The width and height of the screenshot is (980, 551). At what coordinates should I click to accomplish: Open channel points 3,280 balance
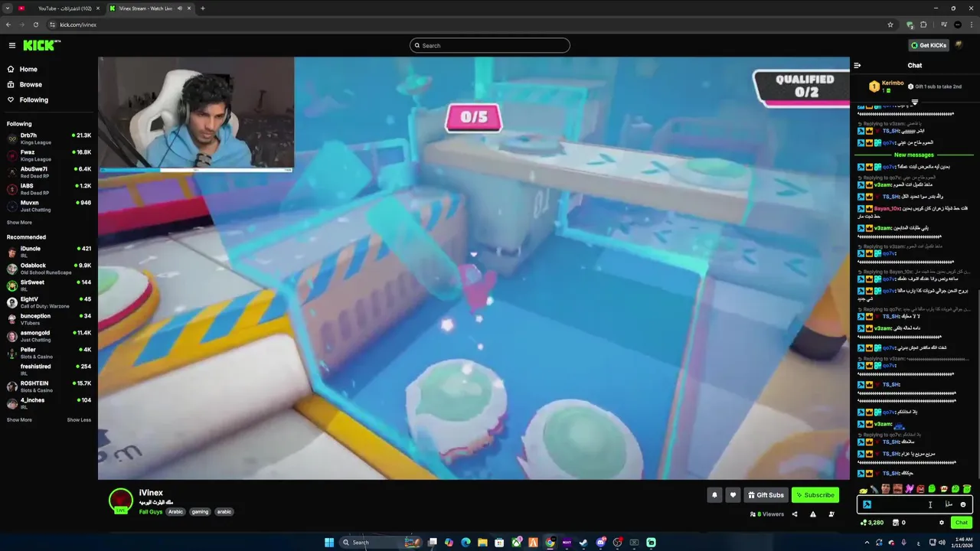pyautogui.click(x=872, y=523)
